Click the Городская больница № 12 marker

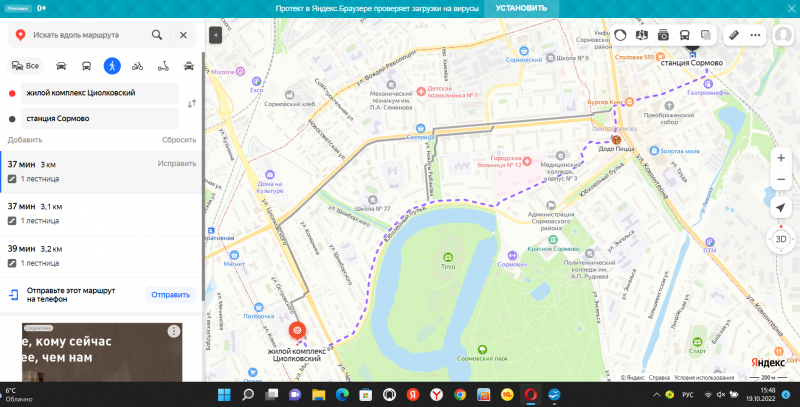527,162
